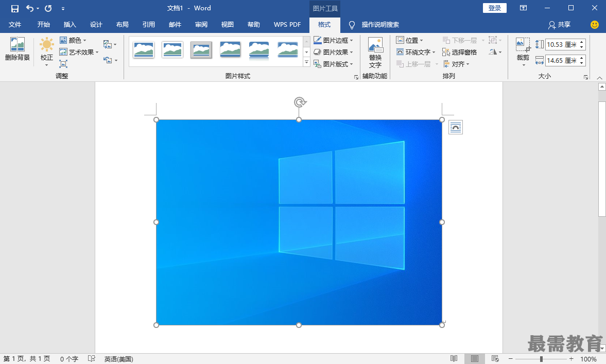The width and height of the screenshot is (606, 364).
Task: Open the Rotate objects icon dropdown
Action: point(495,52)
